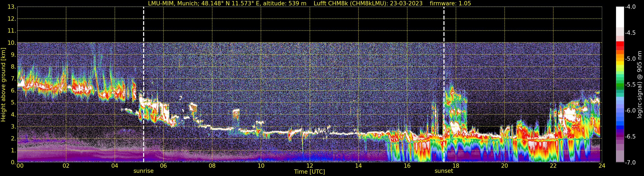Image resolution: width=644 pixels, height=176 pixels.
Task: Click time axis tick "10"
Action: pyautogui.click(x=261, y=166)
